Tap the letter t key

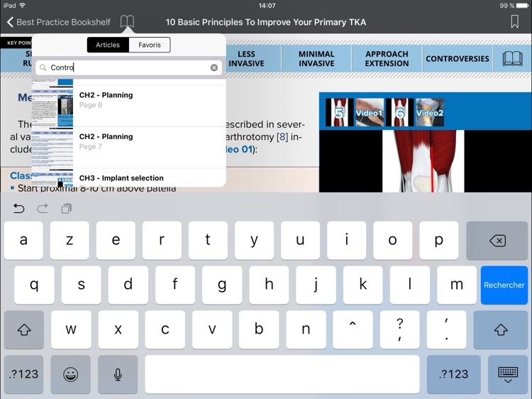click(x=208, y=241)
